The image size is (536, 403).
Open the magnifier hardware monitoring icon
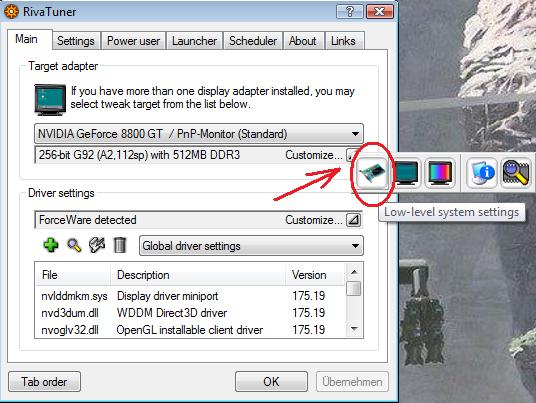pyautogui.click(x=515, y=173)
